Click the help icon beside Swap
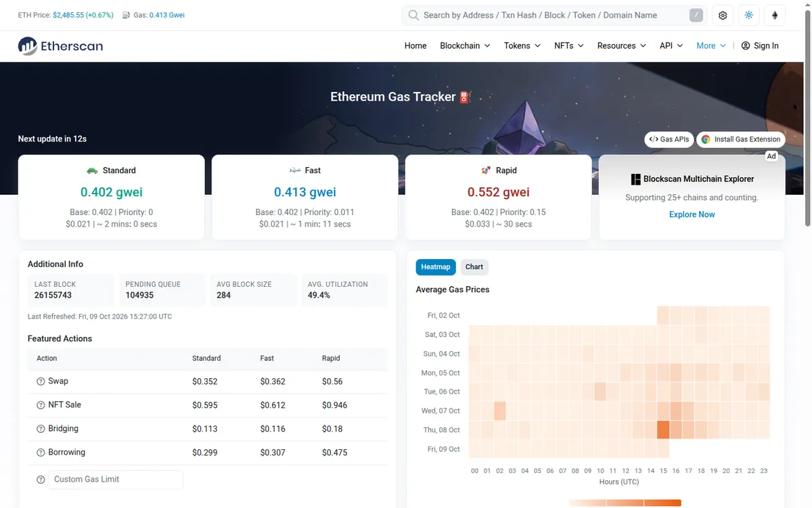Screen dimensions: 812x508 click(x=41, y=382)
